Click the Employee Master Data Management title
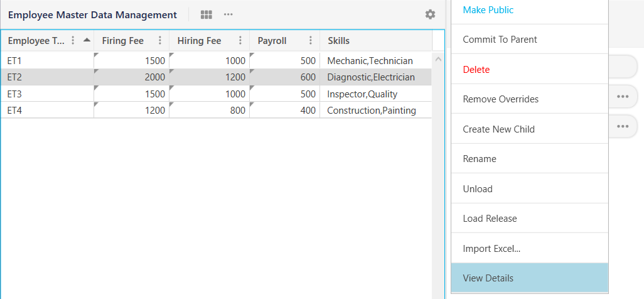The height and width of the screenshot is (299, 644). pyautogui.click(x=92, y=15)
